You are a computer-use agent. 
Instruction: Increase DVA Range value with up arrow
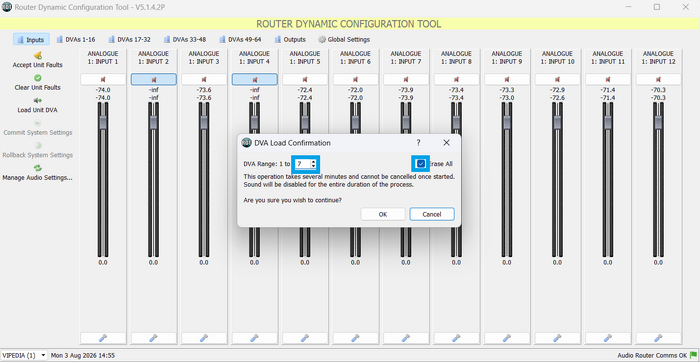313,162
